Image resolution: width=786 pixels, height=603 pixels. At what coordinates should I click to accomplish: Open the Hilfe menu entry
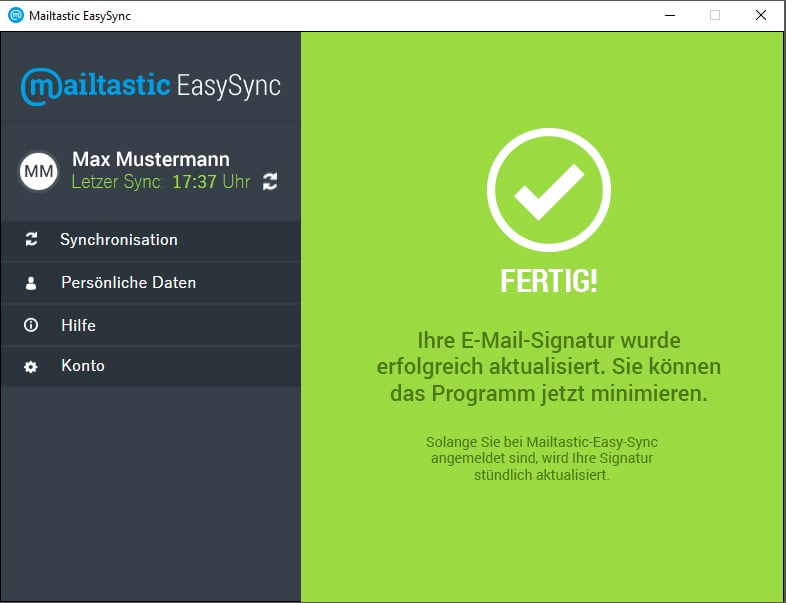point(151,325)
